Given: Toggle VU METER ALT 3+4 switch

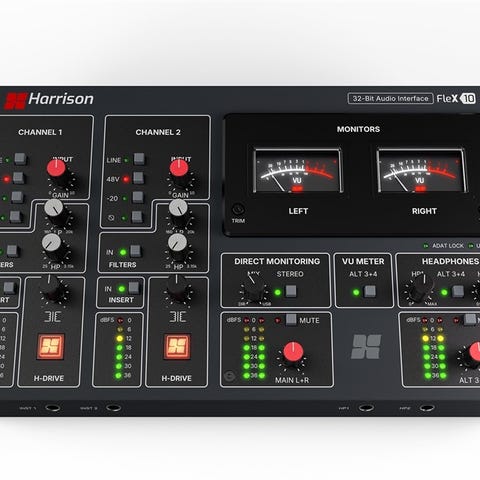Looking at the screenshot, I should pos(370,291).
